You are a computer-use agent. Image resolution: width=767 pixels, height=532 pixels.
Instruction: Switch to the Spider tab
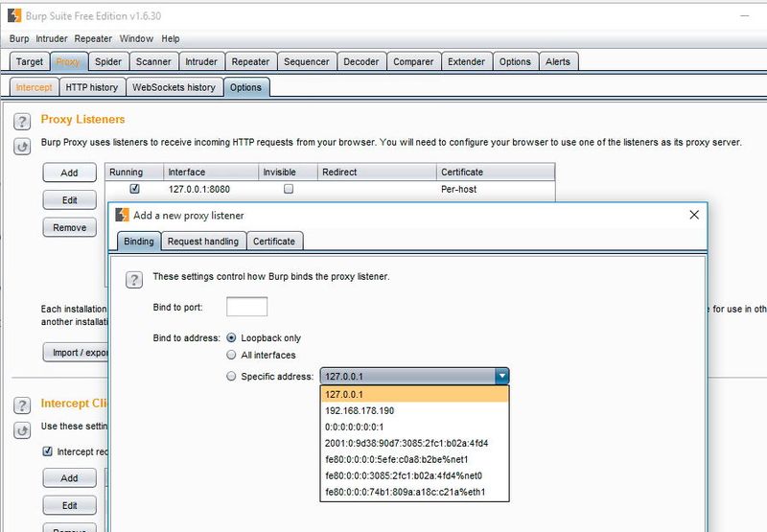tap(108, 61)
